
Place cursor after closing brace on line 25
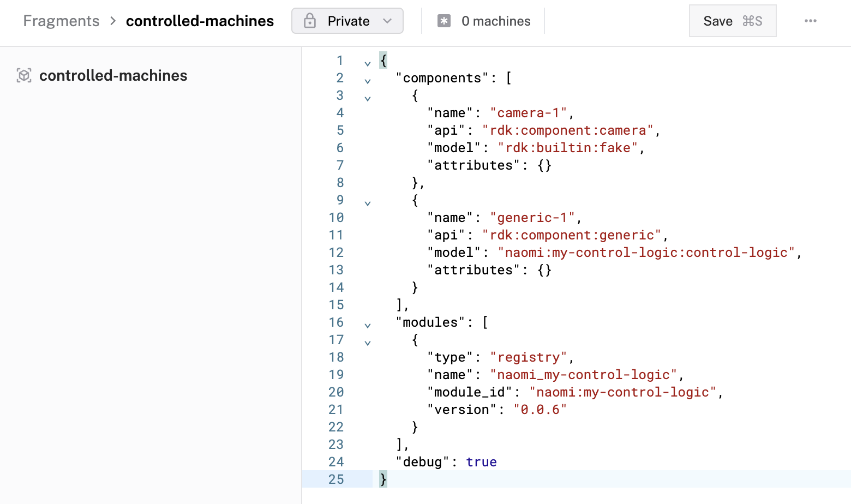click(x=388, y=479)
